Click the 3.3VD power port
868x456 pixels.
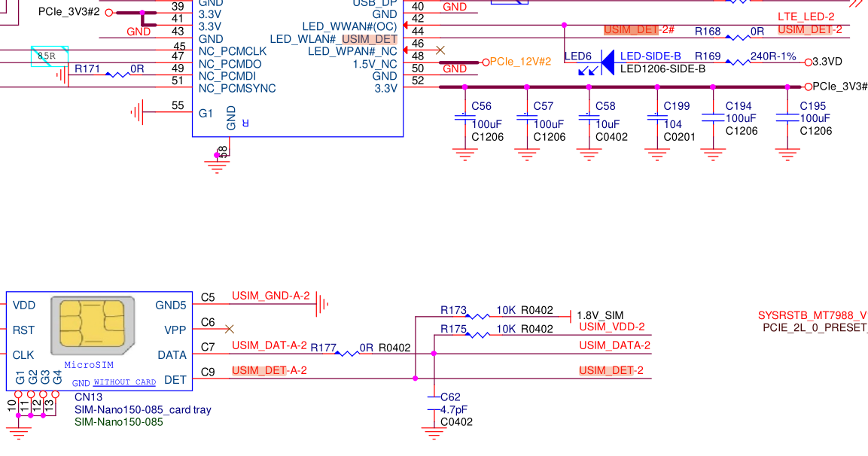[x=827, y=62]
